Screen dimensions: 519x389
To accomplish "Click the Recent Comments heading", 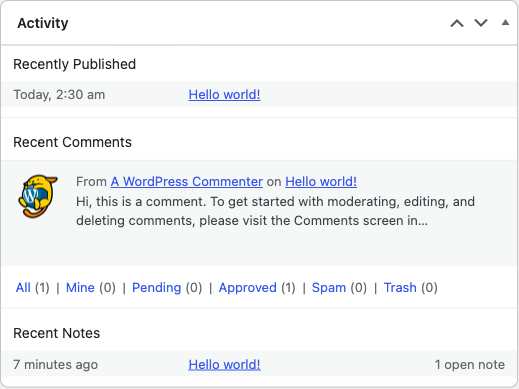I will click(x=72, y=142).
